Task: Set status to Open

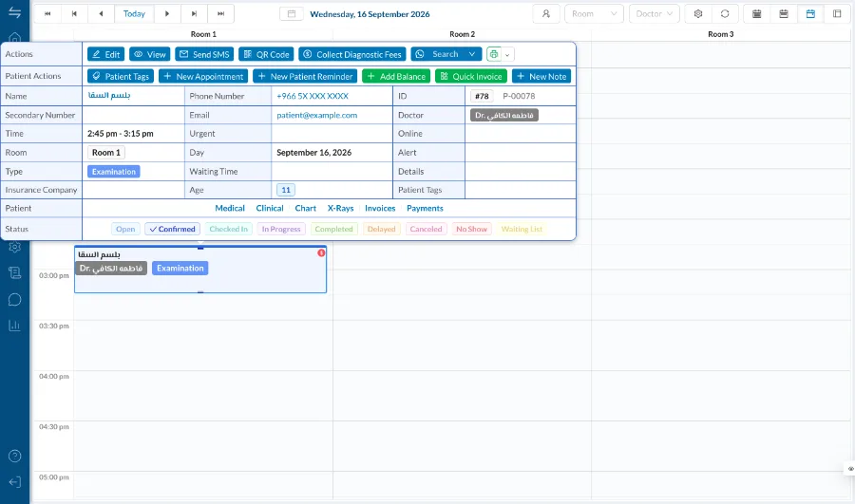Action: [x=125, y=229]
